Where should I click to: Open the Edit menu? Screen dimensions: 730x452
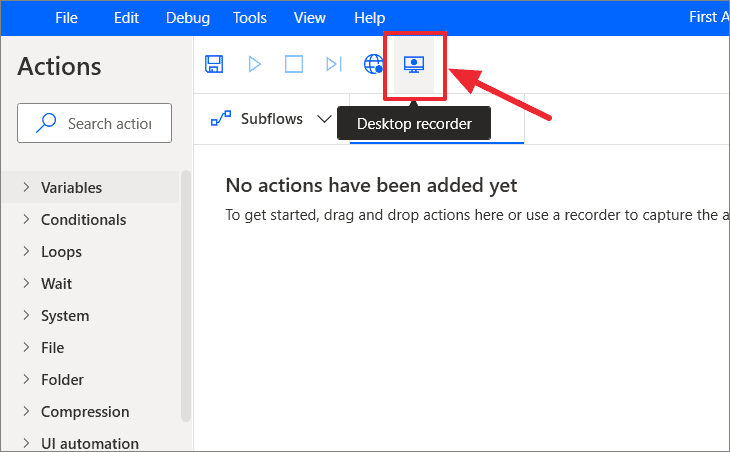[126, 18]
